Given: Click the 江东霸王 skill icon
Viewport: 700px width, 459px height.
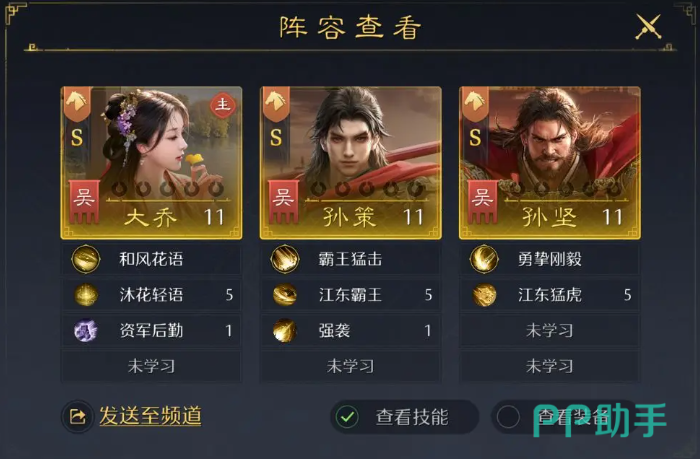Looking at the screenshot, I should tap(285, 295).
